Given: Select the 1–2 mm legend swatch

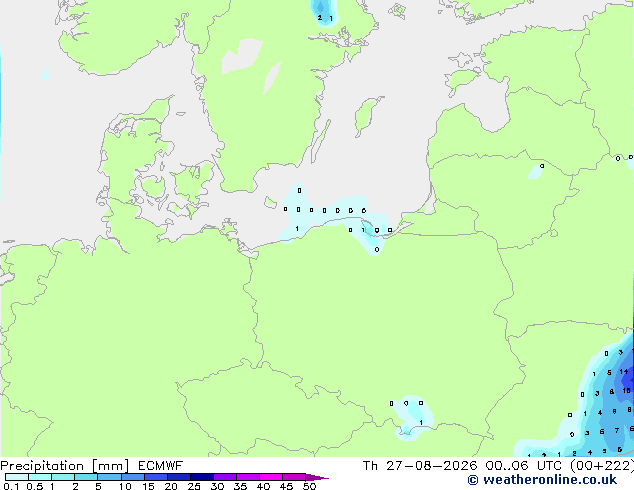Looking at the screenshot, I should [63, 477].
